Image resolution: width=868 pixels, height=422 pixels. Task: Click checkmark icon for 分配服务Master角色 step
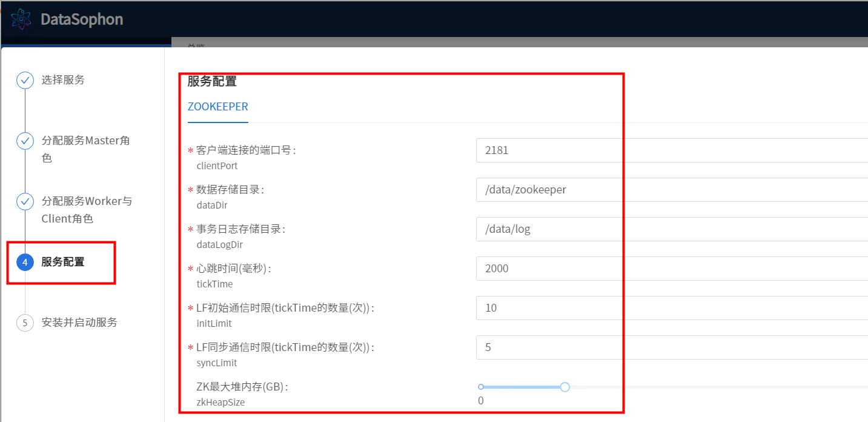click(25, 141)
